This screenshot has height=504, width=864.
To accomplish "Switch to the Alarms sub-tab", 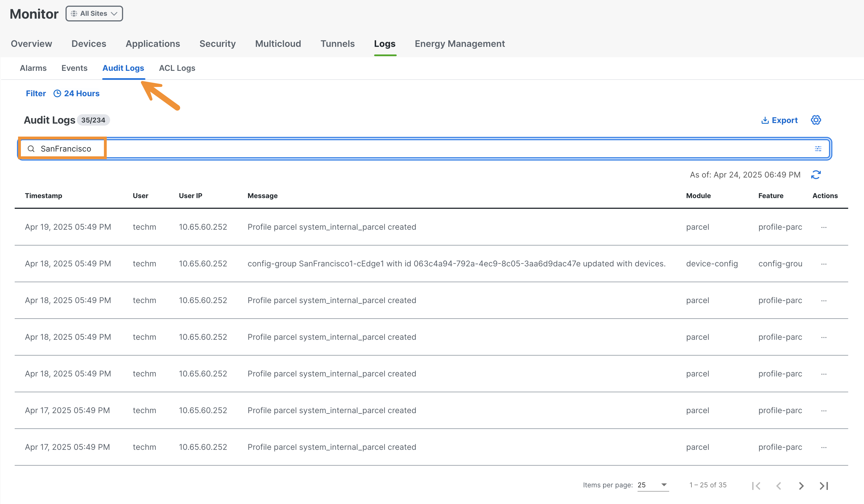I will (x=33, y=68).
